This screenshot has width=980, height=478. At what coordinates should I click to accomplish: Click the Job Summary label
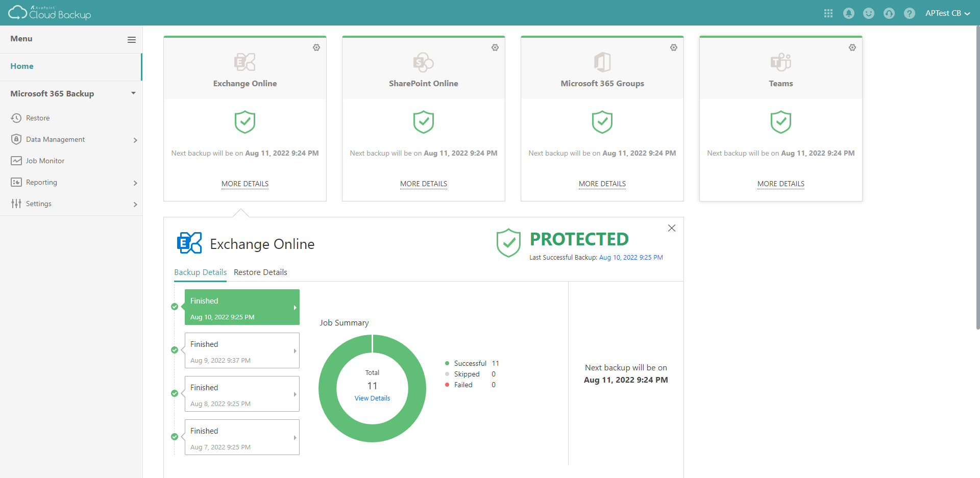click(x=344, y=323)
